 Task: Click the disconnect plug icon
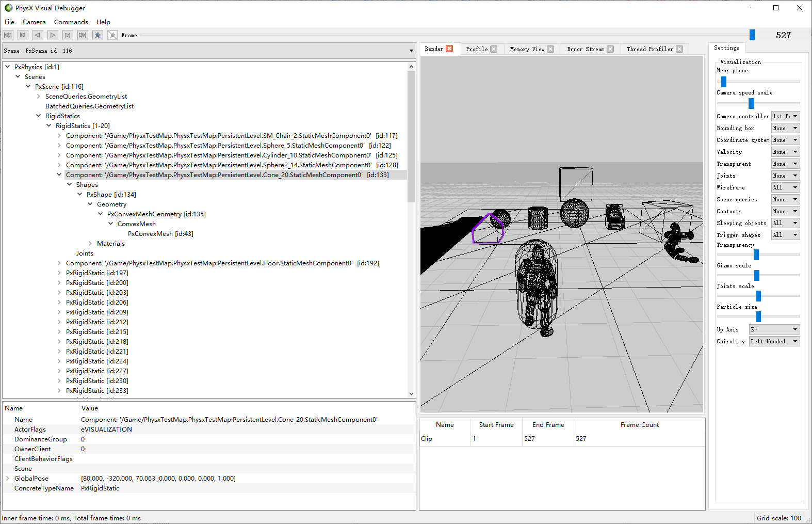112,35
